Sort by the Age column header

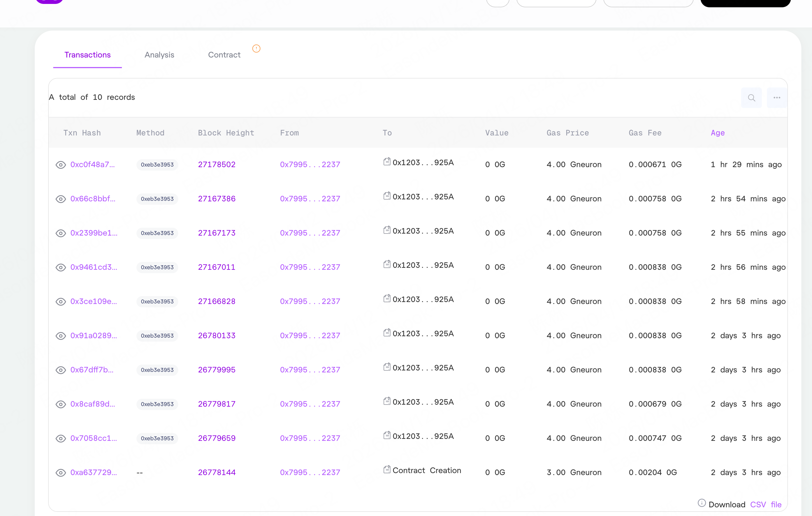click(x=717, y=133)
